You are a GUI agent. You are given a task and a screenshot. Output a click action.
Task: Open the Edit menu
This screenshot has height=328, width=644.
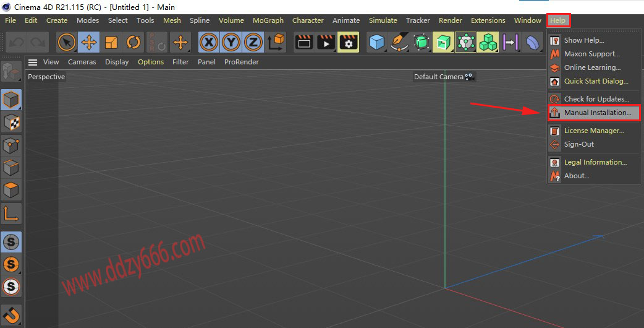click(31, 20)
